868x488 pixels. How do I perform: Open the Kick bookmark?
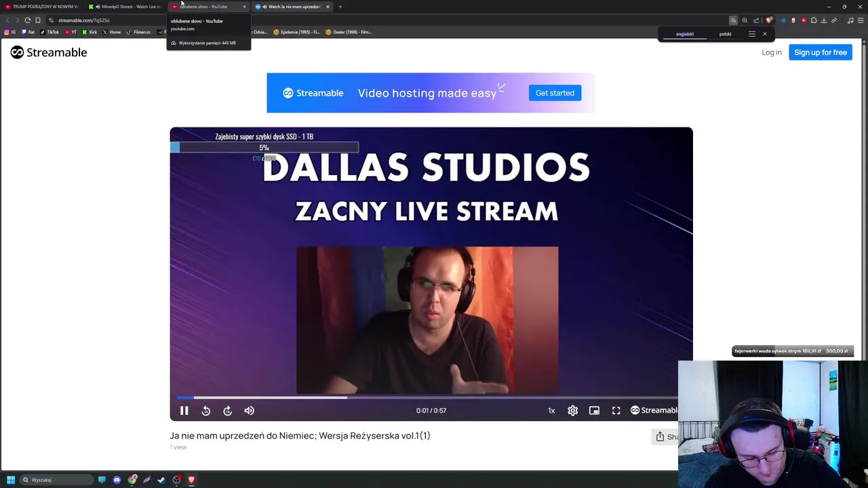(90, 32)
